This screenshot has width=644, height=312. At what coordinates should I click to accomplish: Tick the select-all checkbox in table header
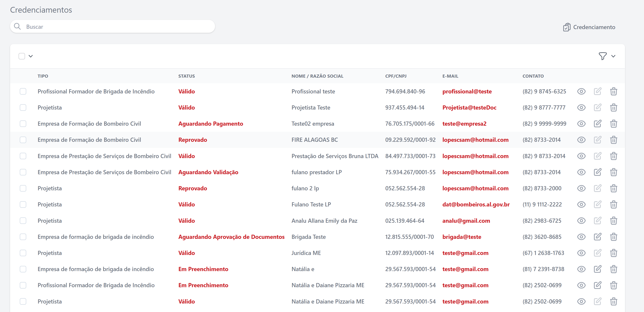tap(22, 56)
